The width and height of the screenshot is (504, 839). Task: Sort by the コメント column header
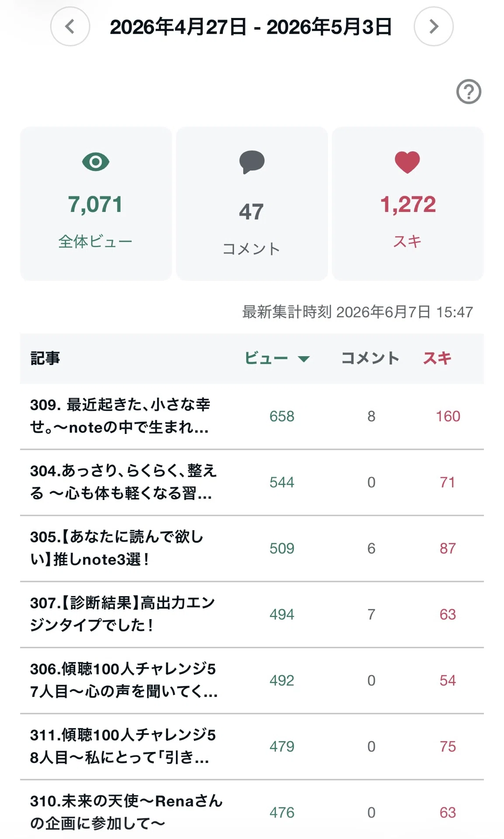[x=370, y=358]
